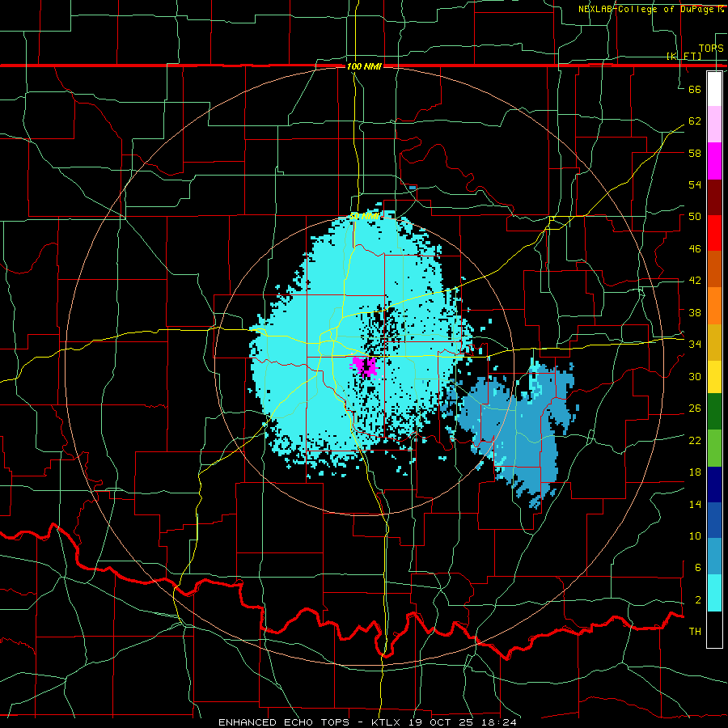Click the 38 value on the scale

tap(695, 312)
